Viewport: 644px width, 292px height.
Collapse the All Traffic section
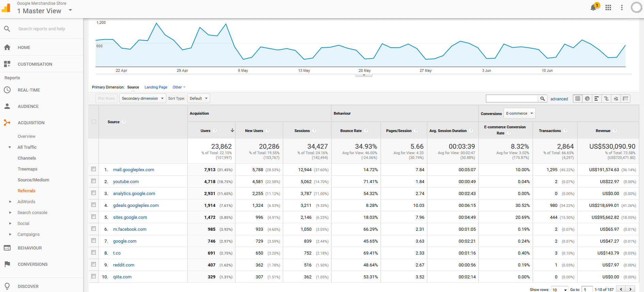(10, 147)
